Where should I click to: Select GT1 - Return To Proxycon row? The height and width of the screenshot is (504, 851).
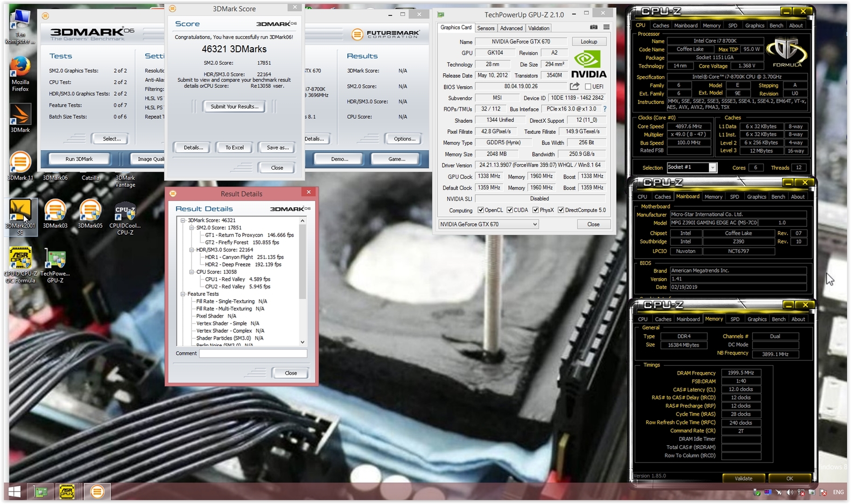(249, 235)
